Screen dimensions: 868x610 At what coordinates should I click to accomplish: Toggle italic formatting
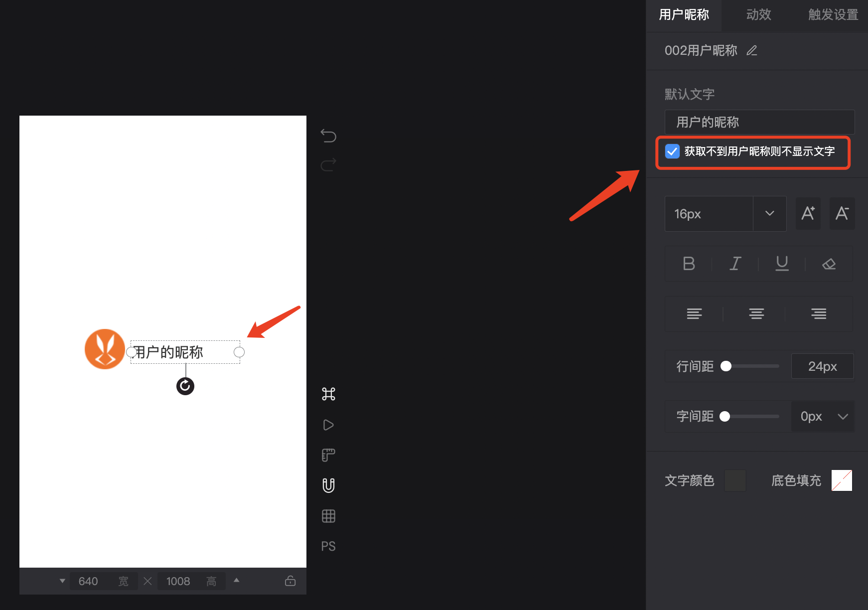click(x=735, y=264)
